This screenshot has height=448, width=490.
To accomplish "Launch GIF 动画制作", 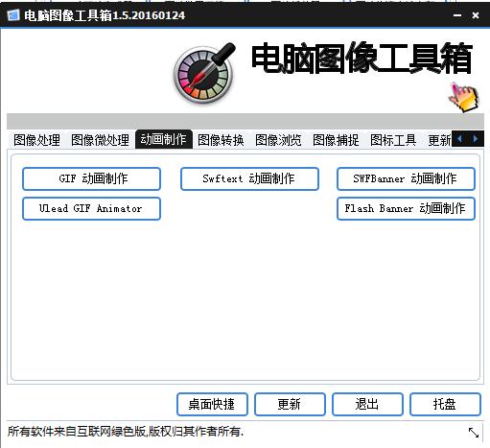I will click(91, 178).
